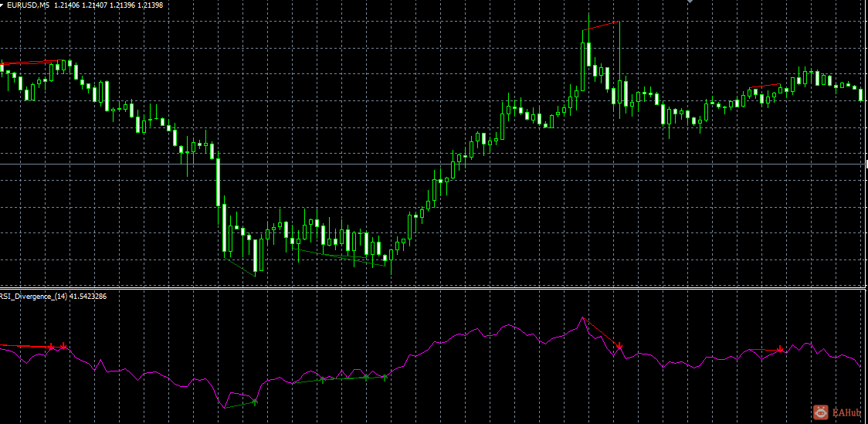Select the long shallow green trendline under the candle lows

[341, 258]
